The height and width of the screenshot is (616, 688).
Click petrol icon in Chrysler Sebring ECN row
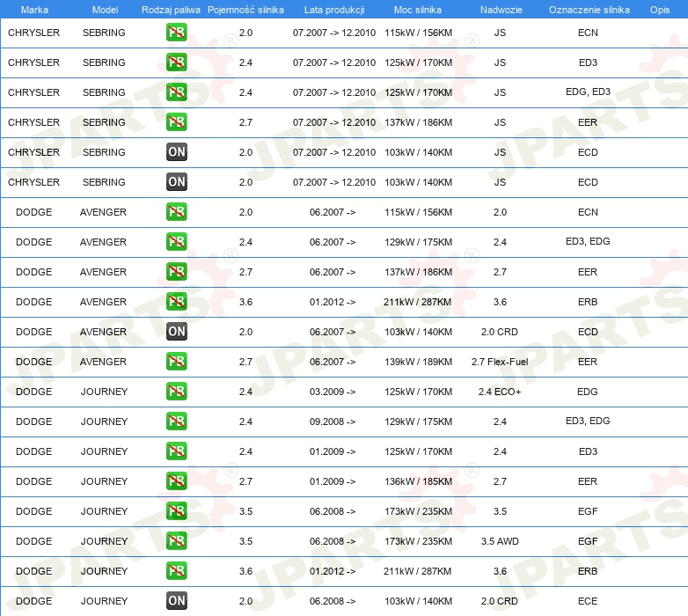176,32
